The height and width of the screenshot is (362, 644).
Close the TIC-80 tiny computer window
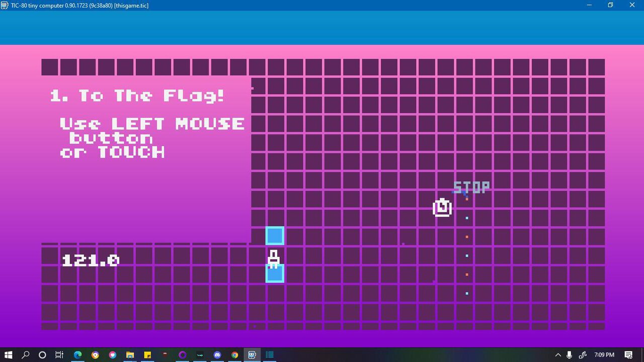click(632, 5)
